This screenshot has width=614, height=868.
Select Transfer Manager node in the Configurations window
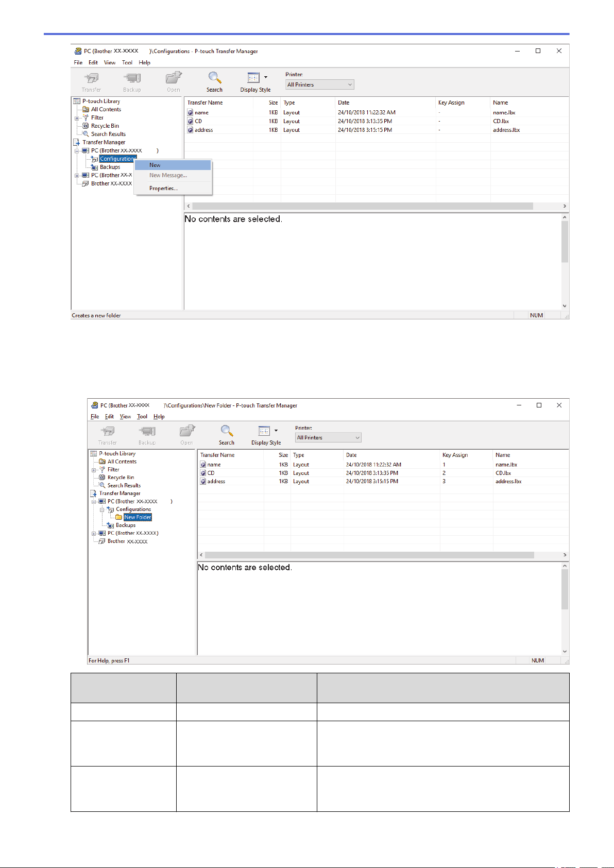point(104,142)
